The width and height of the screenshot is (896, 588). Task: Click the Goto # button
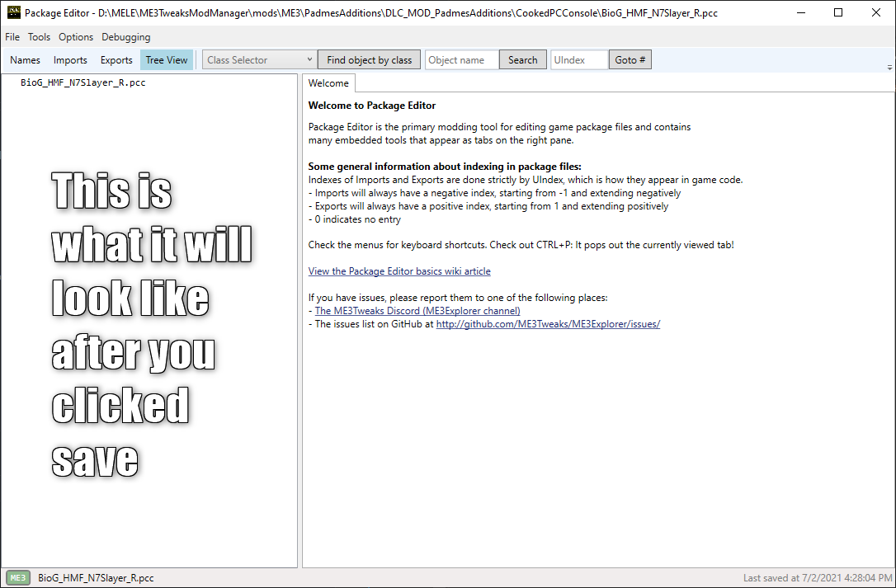[630, 60]
